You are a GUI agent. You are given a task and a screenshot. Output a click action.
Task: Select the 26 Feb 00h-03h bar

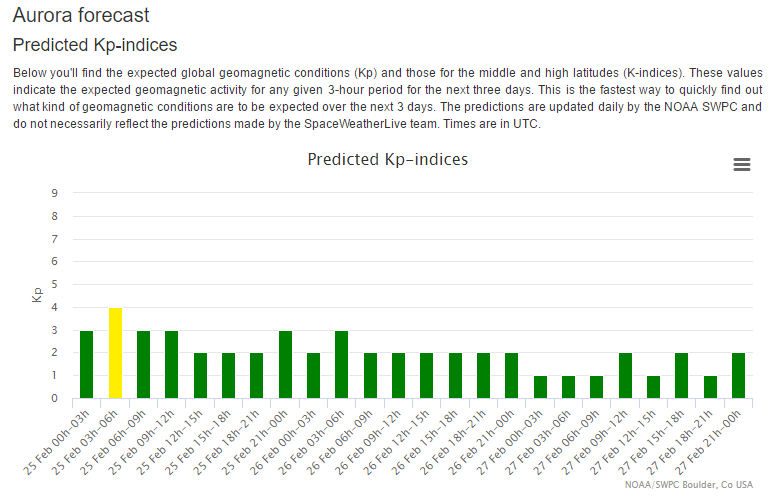pos(313,376)
